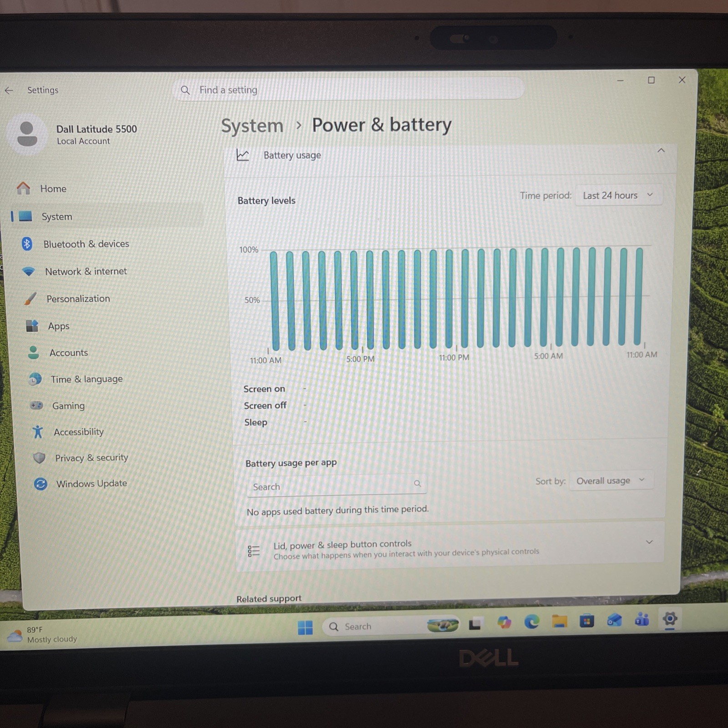This screenshot has width=728, height=728.
Task: Click the Lid, power & sleep controls list icon
Action: [x=253, y=551]
